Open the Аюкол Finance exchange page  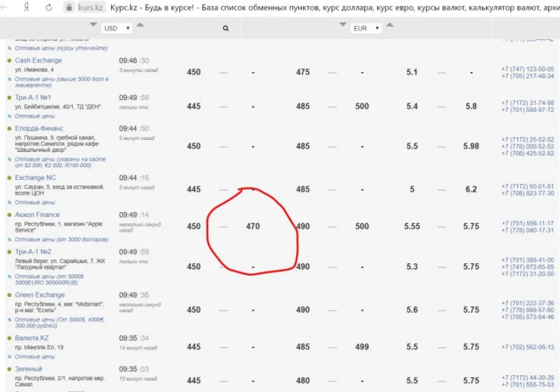[x=37, y=215]
